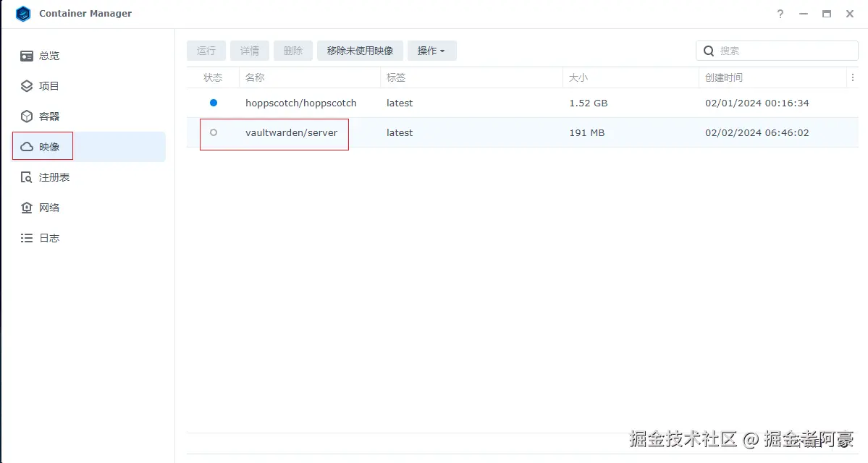
Task: Open the 容器 containers section
Action: point(88,116)
